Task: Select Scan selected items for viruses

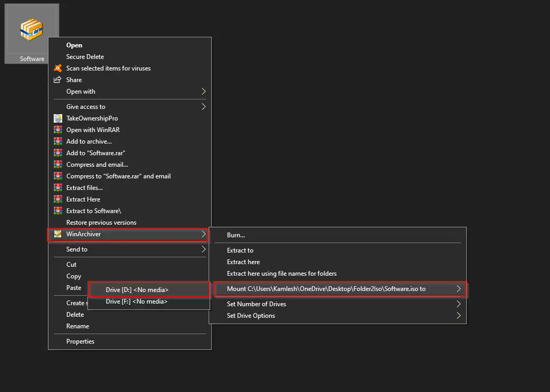Action: (x=130, y=68)
